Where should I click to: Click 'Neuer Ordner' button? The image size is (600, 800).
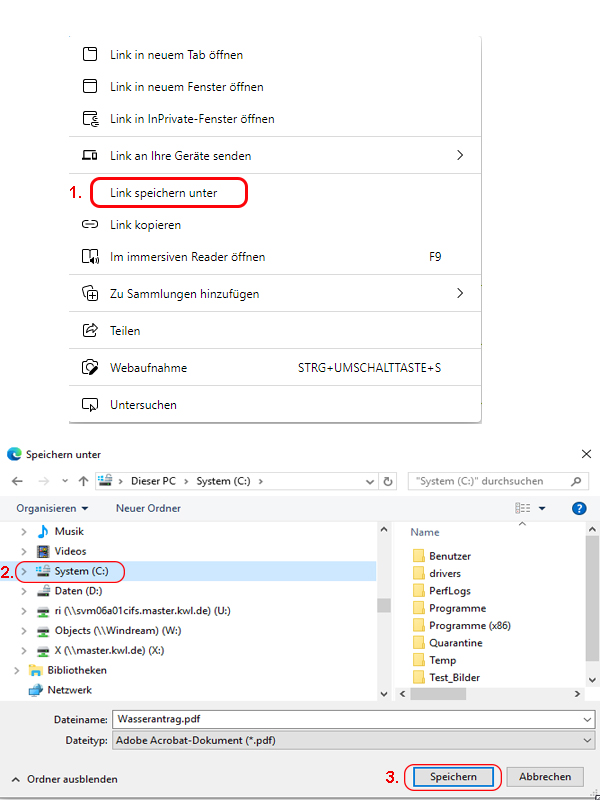[148, 508]
